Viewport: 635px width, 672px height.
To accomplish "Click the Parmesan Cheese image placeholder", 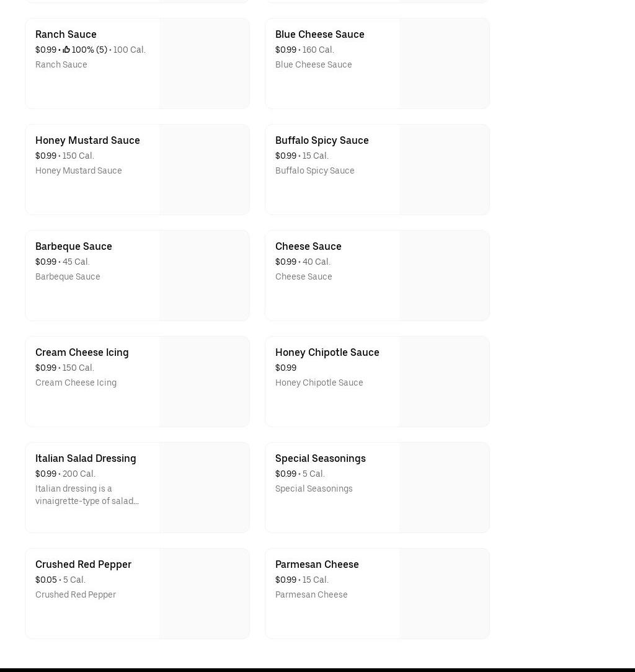I will pos(444,594).
